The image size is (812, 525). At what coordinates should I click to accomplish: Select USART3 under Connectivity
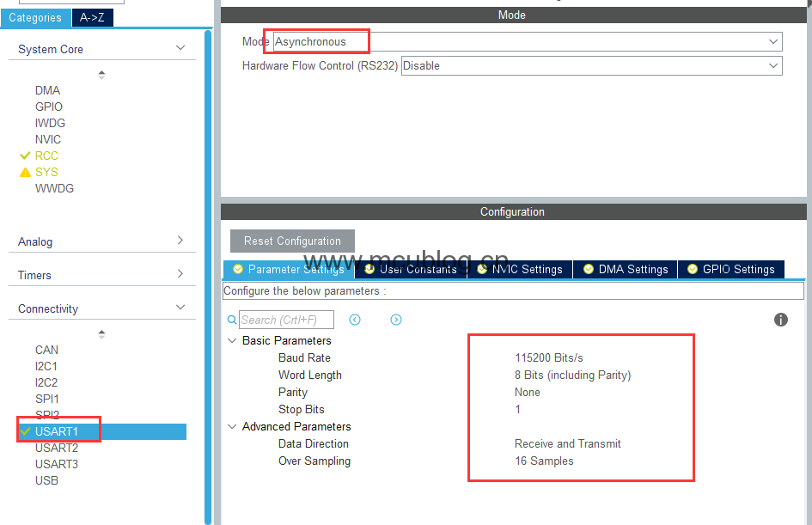(57, 464)
